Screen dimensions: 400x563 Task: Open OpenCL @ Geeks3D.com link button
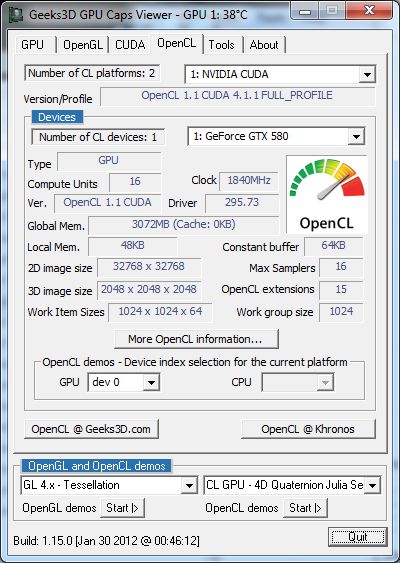coord(91,429)
